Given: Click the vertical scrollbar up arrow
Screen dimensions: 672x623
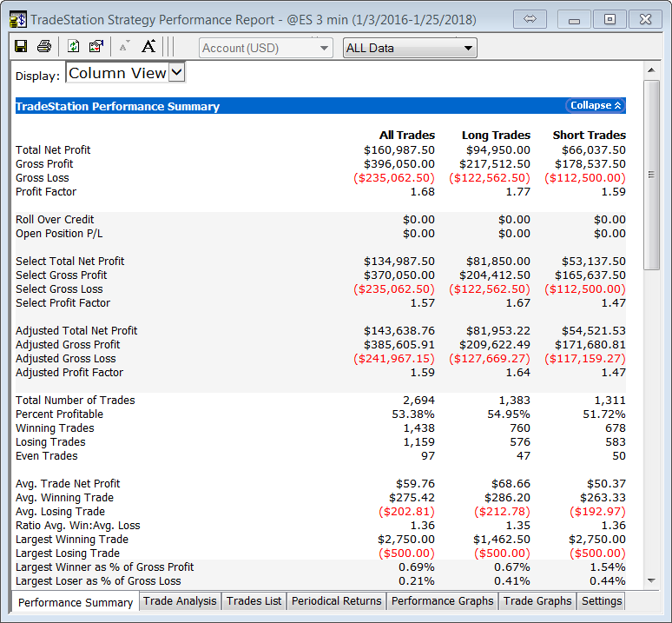Looking at the screenshot, I should (x=651, y=70).
